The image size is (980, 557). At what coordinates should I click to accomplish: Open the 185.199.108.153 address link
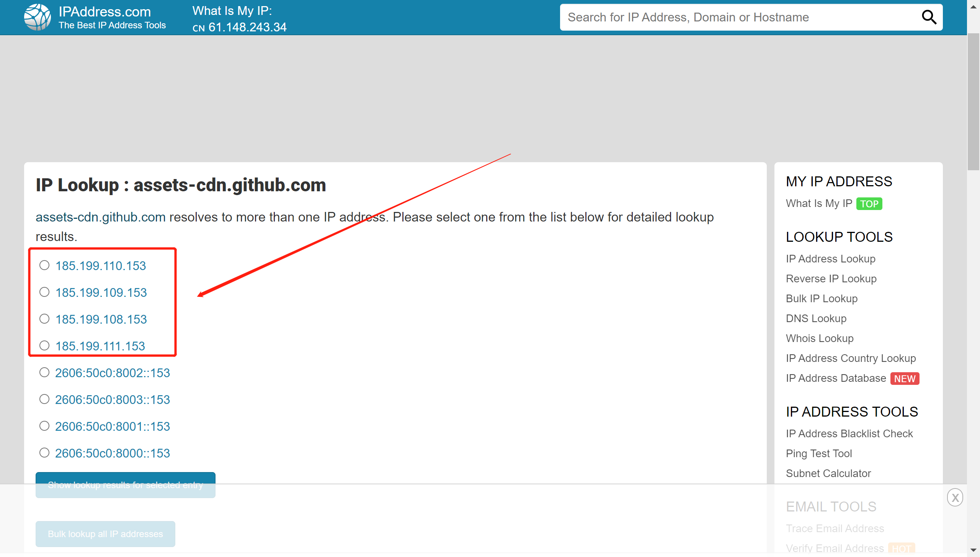tap(101, 319)
